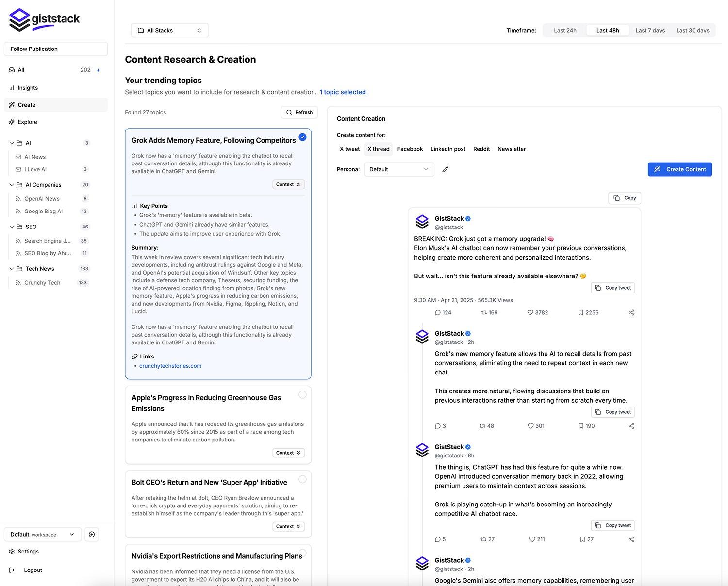Choose Reddit content type
The width and height of the screenshot is (728, 586).
[x=481, y=149]
